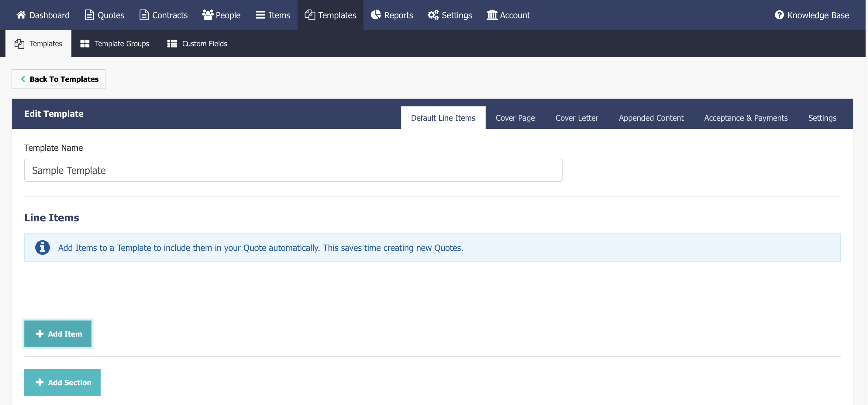Click the back chevron icon
This screenshot has width=868, height=405.
23,79
